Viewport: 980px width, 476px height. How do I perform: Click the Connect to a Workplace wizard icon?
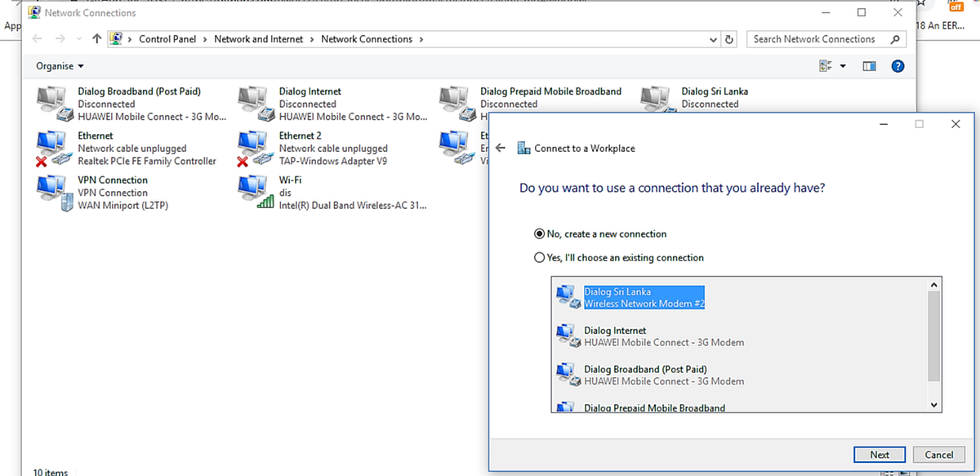523,149
